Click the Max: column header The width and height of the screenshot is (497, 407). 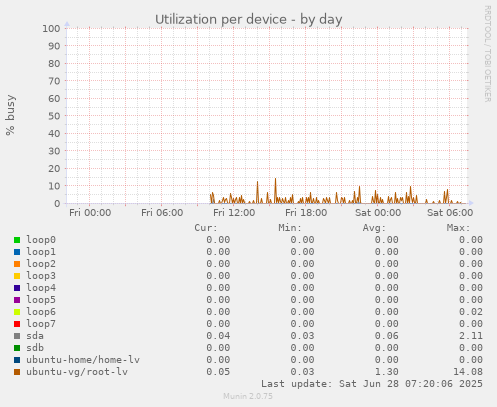point(458,228)
